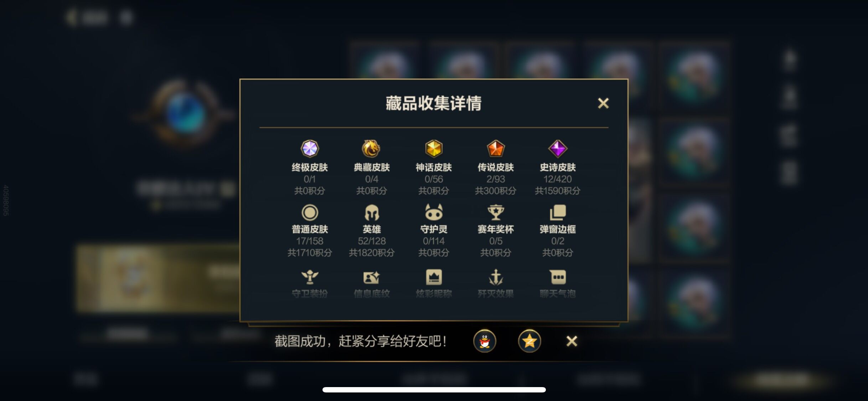Dismiss the screenshot share banner

[572, 341]
